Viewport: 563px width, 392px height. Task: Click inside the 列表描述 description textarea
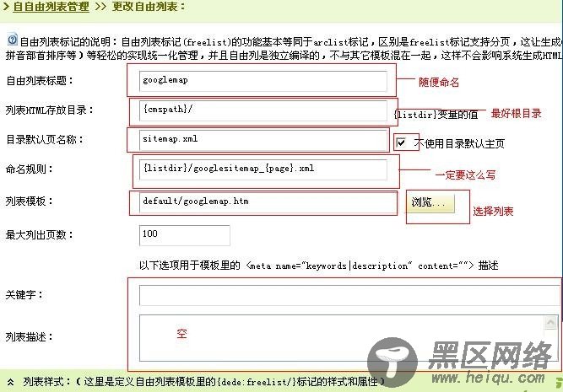tap(341, 337)
